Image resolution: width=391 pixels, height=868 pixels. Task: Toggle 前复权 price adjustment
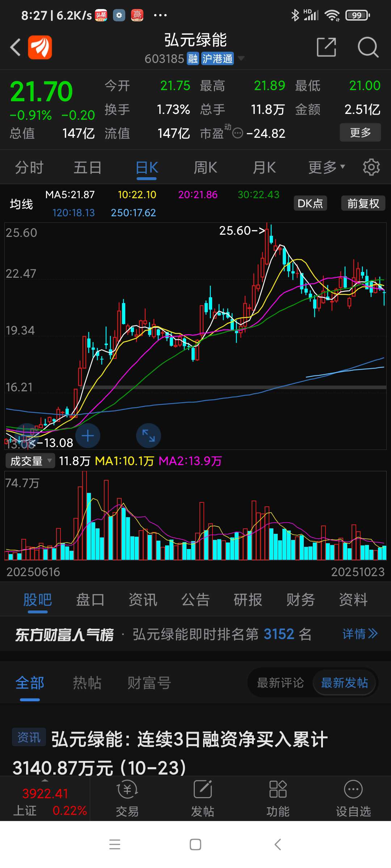[x=363, y=203]
